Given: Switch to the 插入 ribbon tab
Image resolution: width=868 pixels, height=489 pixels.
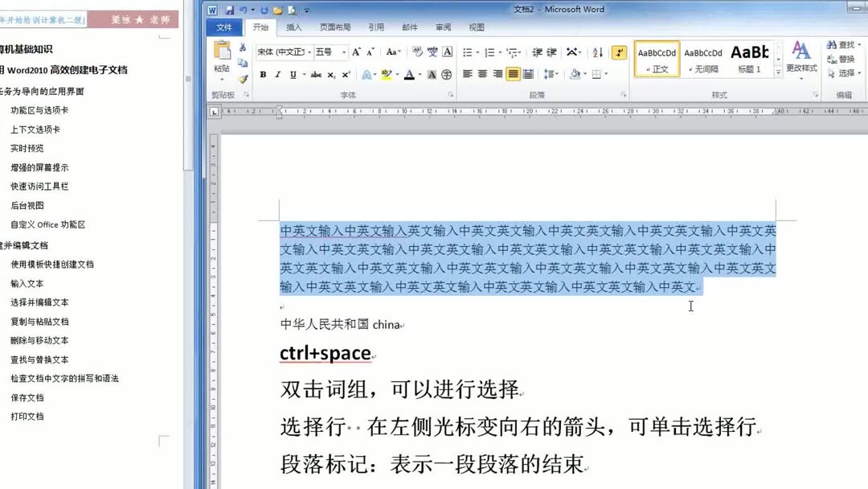Looking at the screenshot, I should (x=294, y=27).
